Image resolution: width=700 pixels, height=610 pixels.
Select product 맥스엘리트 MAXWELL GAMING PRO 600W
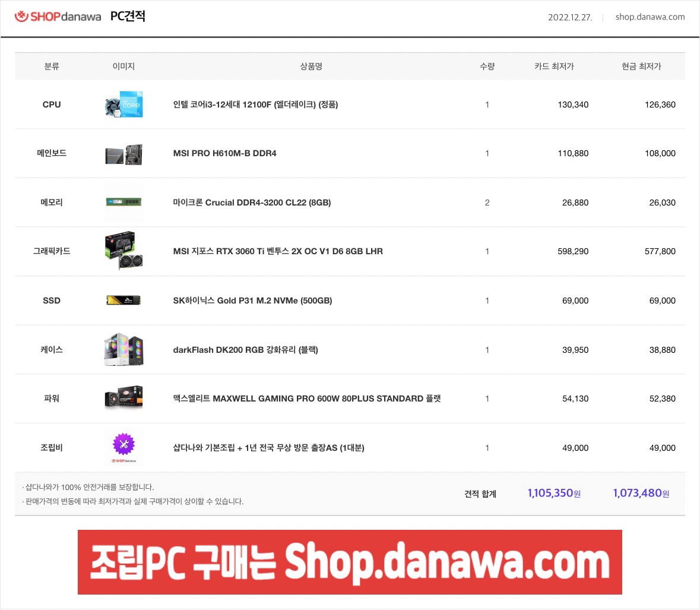pyautogui.click(x=307, y=399)
